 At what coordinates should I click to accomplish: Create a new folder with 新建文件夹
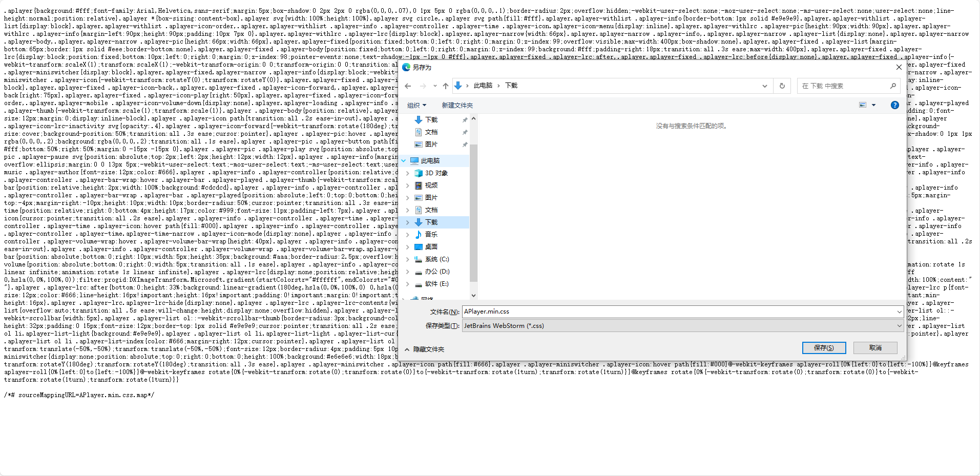(x=457, y=106)
